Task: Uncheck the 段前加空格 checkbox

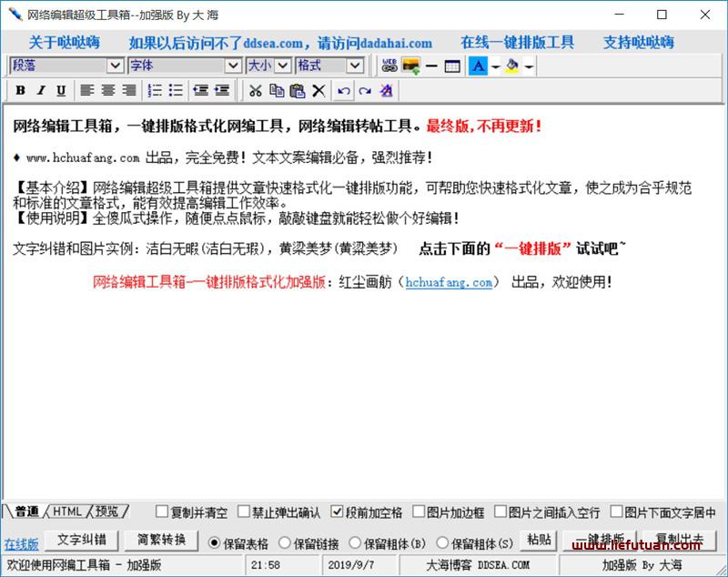Action: 338,512
